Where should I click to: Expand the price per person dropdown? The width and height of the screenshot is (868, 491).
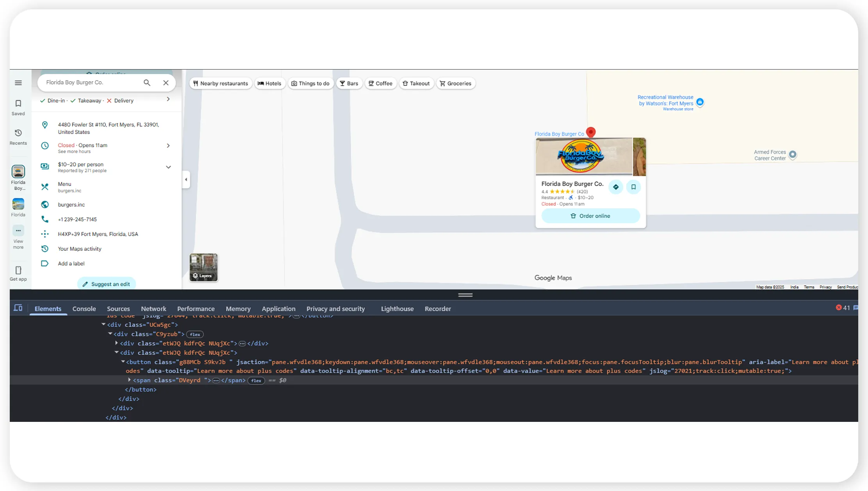(x=168, y=167)
